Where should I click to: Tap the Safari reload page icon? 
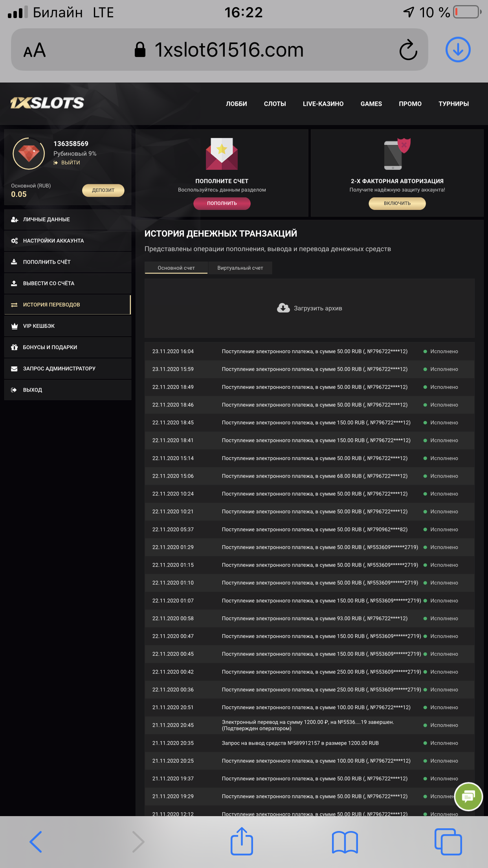pyautogui.click(x=408, y=50)
